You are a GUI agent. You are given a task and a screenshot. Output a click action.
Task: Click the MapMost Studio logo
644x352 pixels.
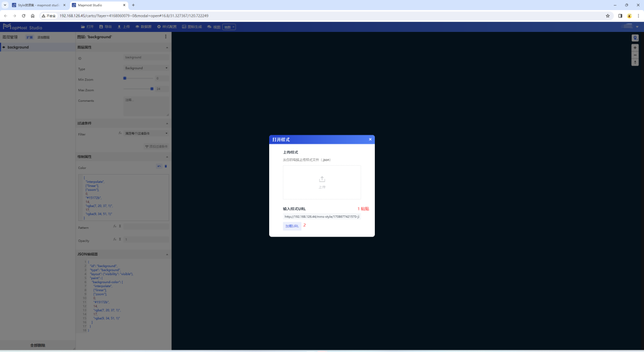(x=22, y=27)
